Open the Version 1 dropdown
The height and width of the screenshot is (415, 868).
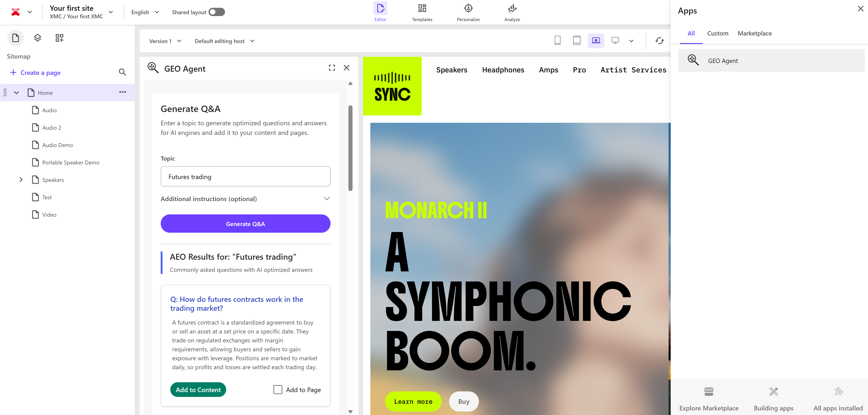click(x=165, y=41)
